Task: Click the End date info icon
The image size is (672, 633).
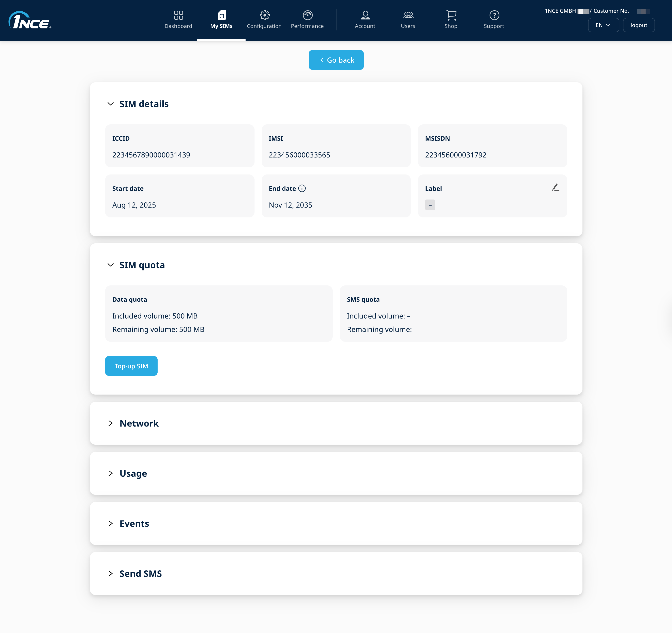Action: click(x=302, y=189)
